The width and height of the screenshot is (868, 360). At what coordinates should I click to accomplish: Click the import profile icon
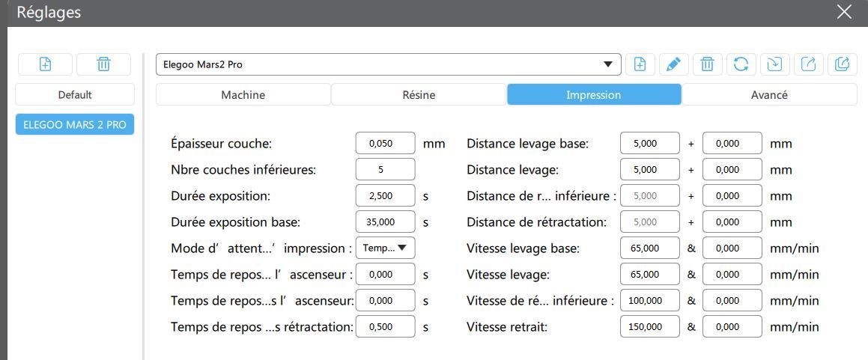(x=774, y=64)
